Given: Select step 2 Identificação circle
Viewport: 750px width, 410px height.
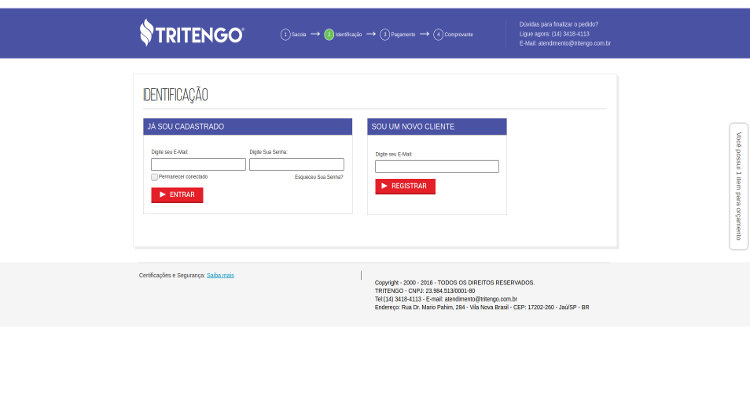Looking at the screenshot, I should click(x=329, y=34).
